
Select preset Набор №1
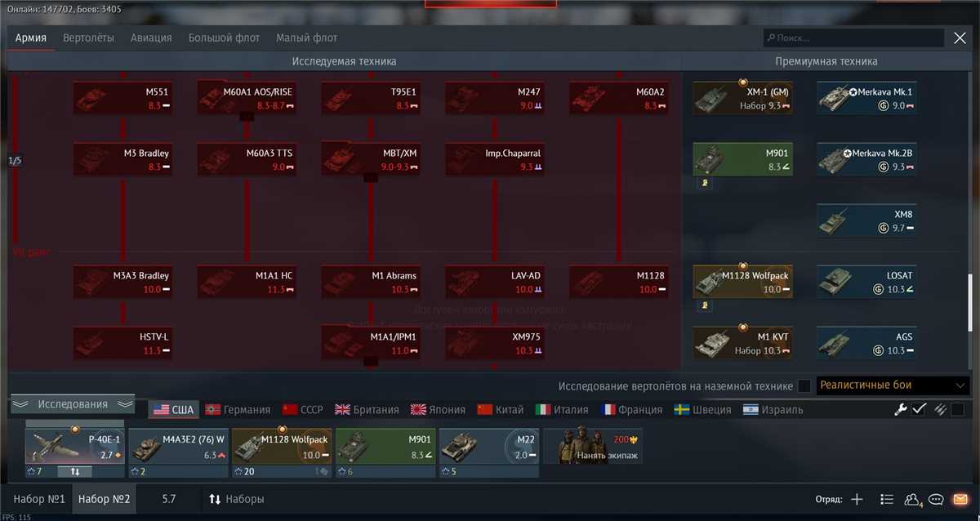pos(39,498)
